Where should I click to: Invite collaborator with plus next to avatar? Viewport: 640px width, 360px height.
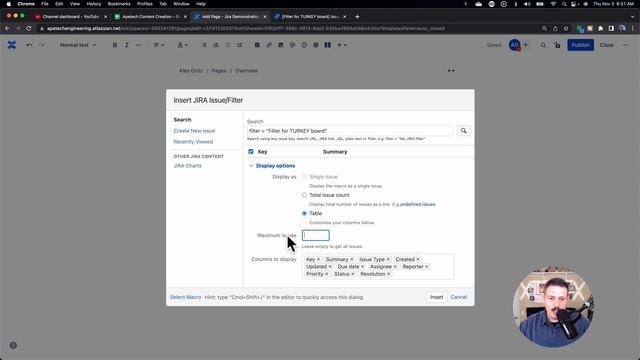click(x=525, y=45)
